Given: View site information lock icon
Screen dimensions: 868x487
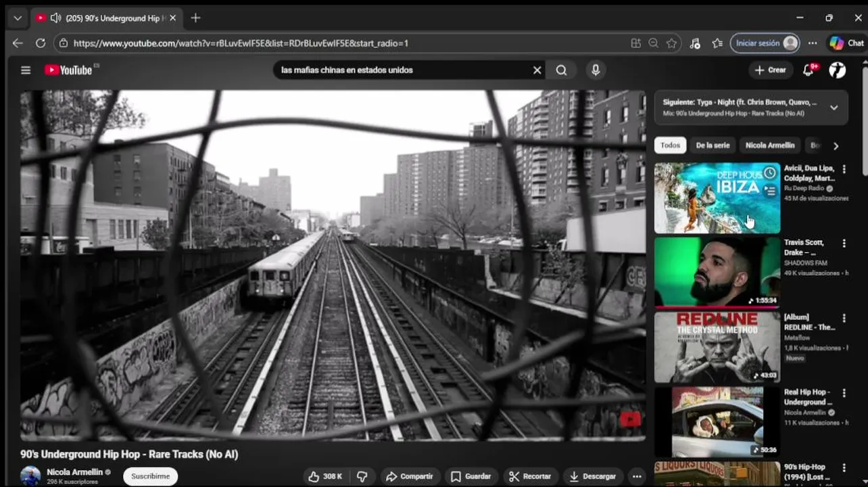Looking at the screenshot, I should (x=64, y=43).
